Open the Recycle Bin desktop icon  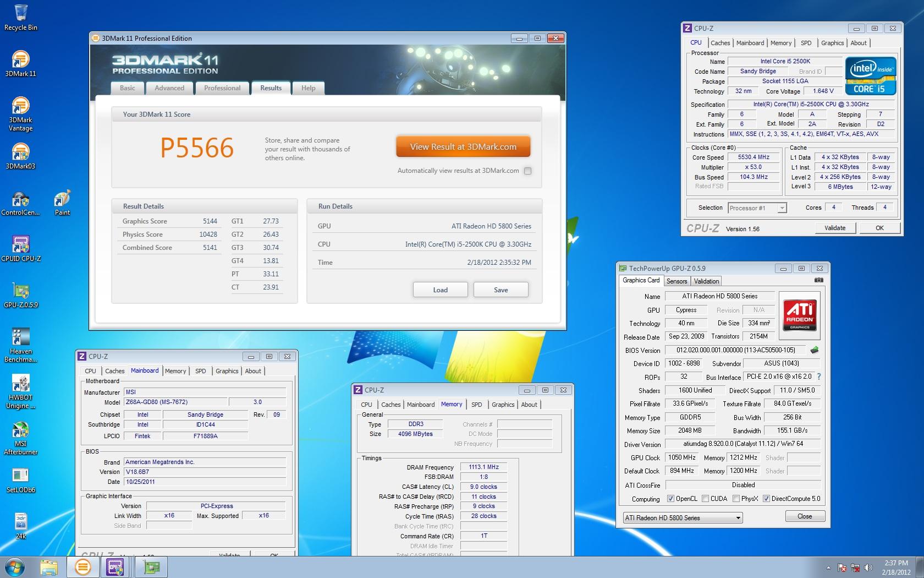[21, 17]
